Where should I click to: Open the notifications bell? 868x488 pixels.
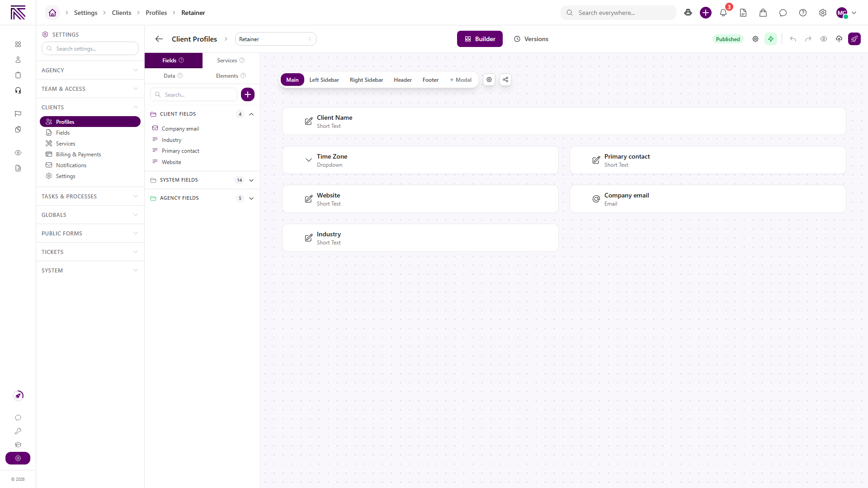click(x=723, y=13)
